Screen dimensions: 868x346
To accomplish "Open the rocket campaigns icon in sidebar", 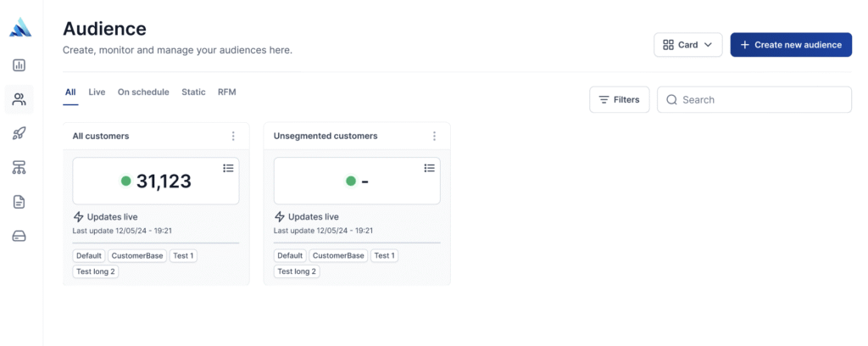I will click(19, 133).
